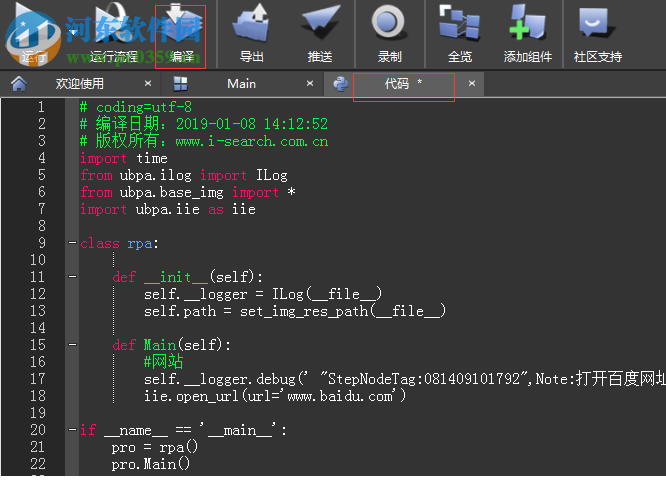Click line number 8 in gutter
Image resolution: width=666 pixels, height=480 pixels.
(41, 226)
